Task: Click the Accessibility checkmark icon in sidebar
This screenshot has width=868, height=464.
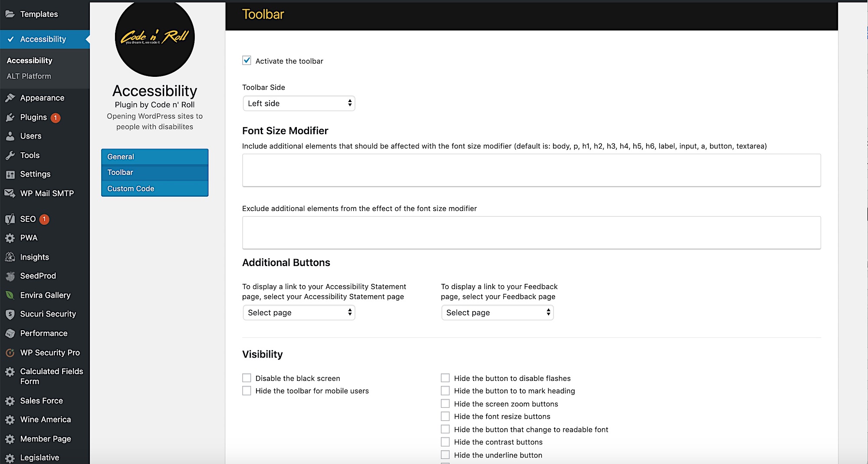Action: coord(10,39)
